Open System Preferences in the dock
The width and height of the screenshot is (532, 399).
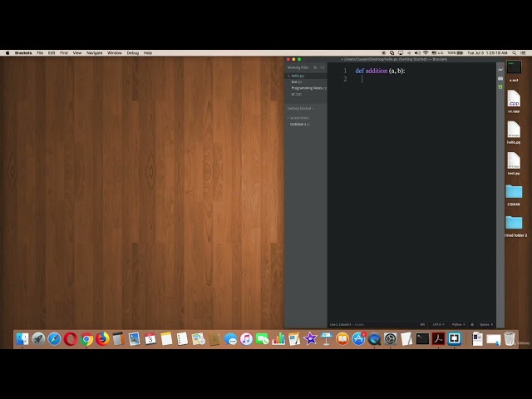(x=390, y=339)
